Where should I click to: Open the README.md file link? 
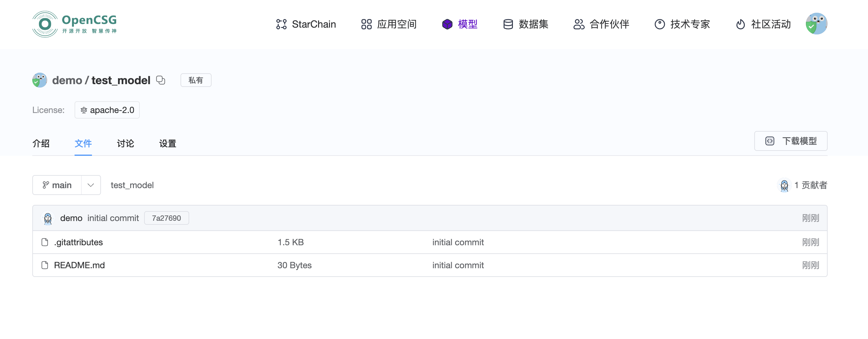point(80,265)
